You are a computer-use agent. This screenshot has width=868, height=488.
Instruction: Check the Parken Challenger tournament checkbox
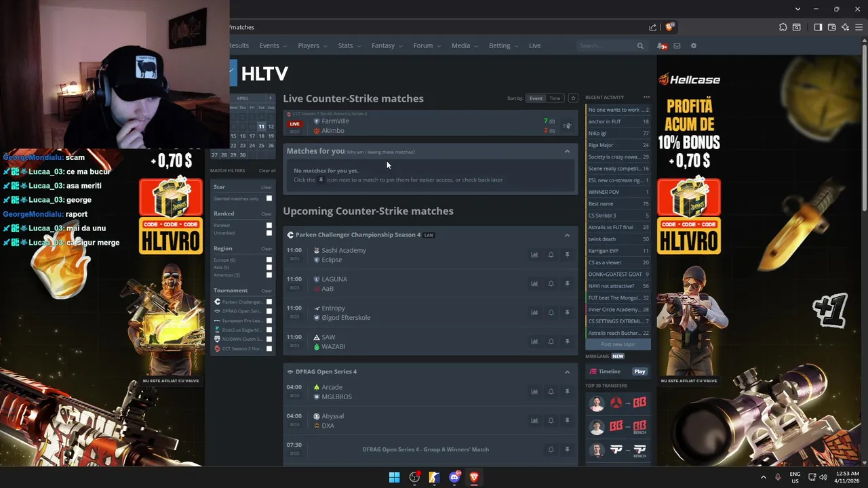[x=269, y=302]
